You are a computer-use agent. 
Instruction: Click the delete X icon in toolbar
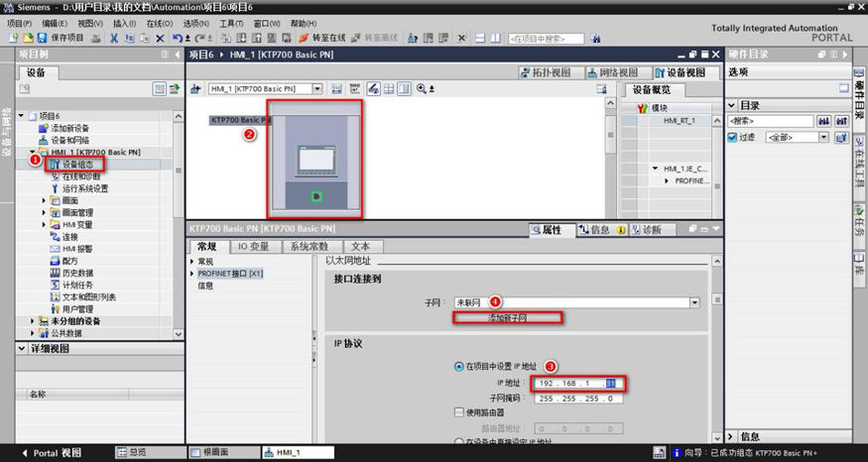pyautogui.click(x=160, y=39)
